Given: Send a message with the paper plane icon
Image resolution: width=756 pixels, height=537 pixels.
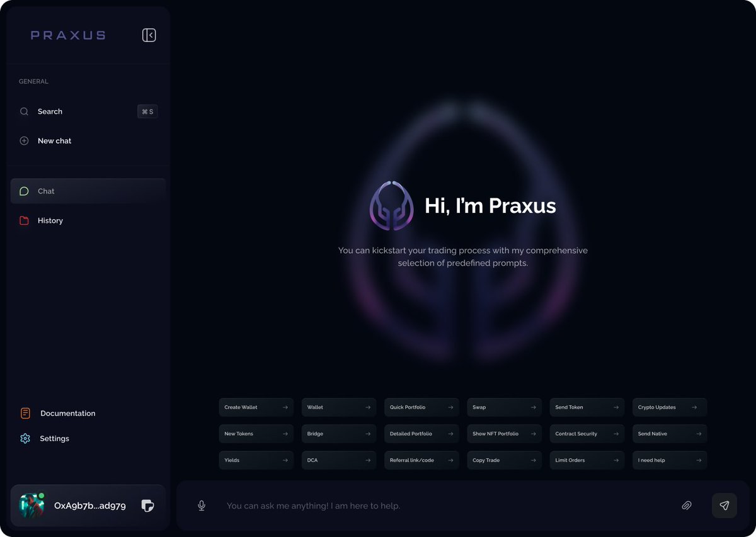Looking at the screenshot, I should pos(724,506).
